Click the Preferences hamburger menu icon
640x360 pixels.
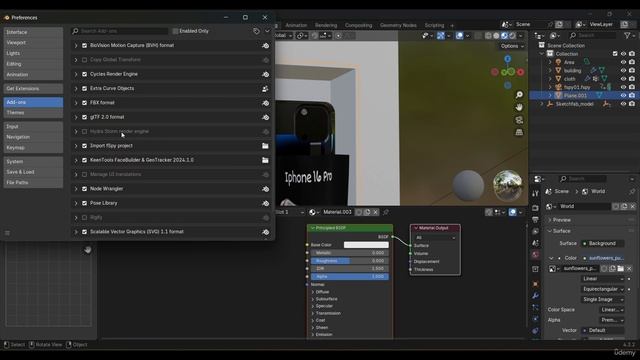click(7, 233)
